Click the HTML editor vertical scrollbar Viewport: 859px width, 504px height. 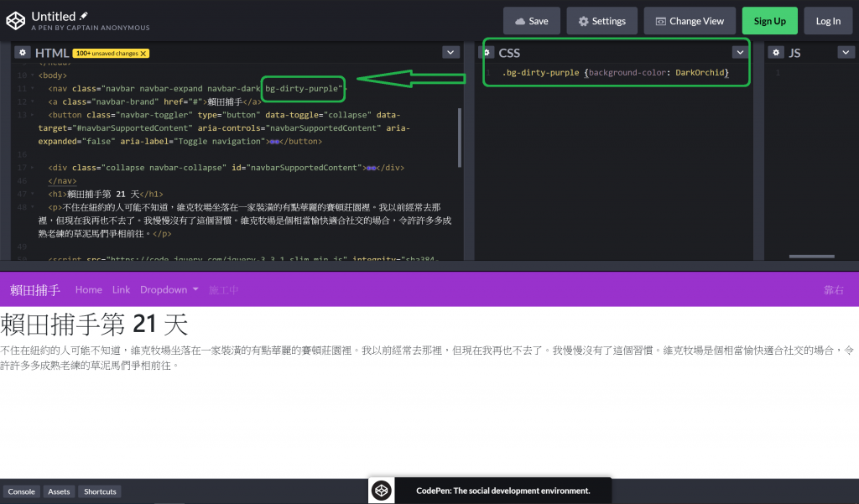point(459,138)
